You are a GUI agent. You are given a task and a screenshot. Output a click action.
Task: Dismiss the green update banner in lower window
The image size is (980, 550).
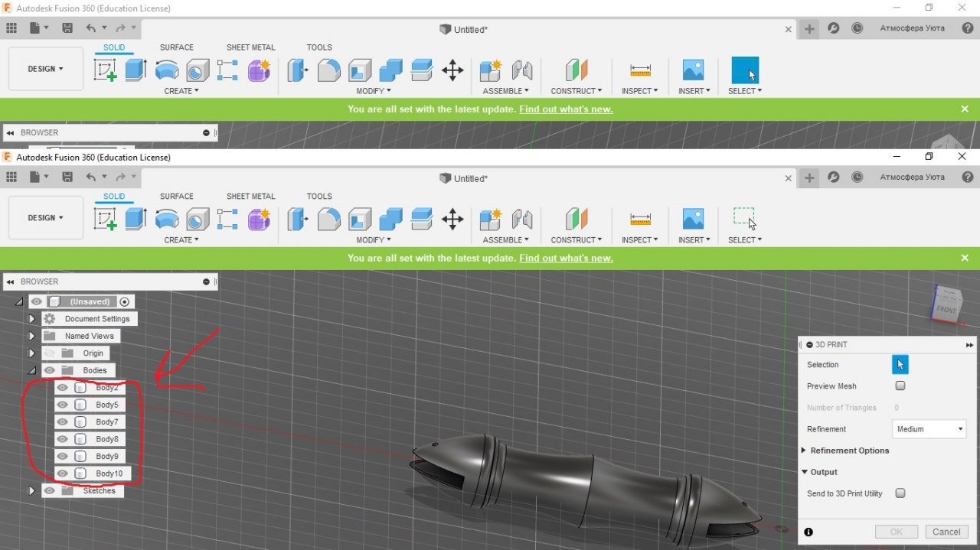(x=965, y=258)
